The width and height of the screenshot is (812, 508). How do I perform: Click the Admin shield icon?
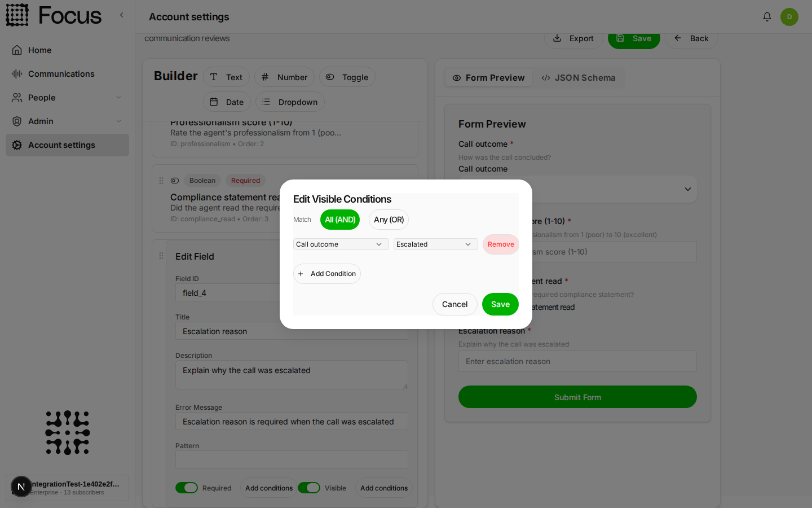17,121
